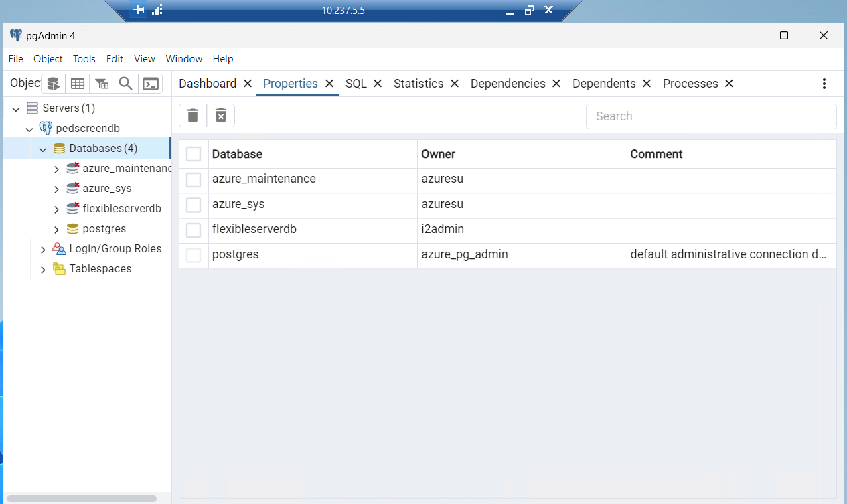Expand the Tablespaces node
Image resolution: width=847 pixels, height=504 pixels.
click(43, 269)
